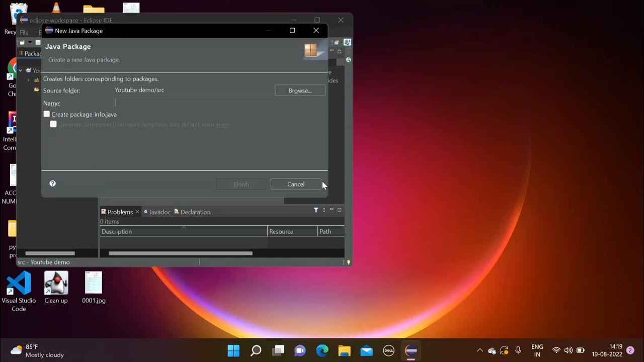The width and height of the screenshot is (644, 362).
Task: Sort by the Path column header
Action: 331,231
